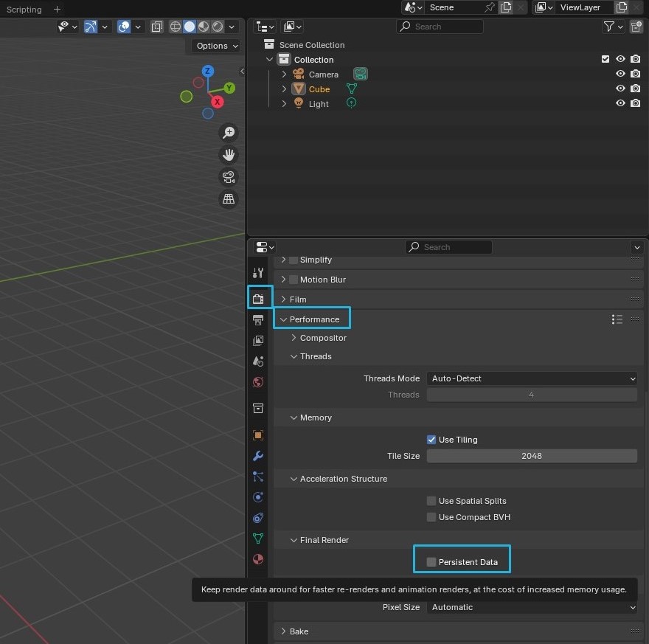
Task: Check Use Spatial Splits
Action: coord(431,501)
